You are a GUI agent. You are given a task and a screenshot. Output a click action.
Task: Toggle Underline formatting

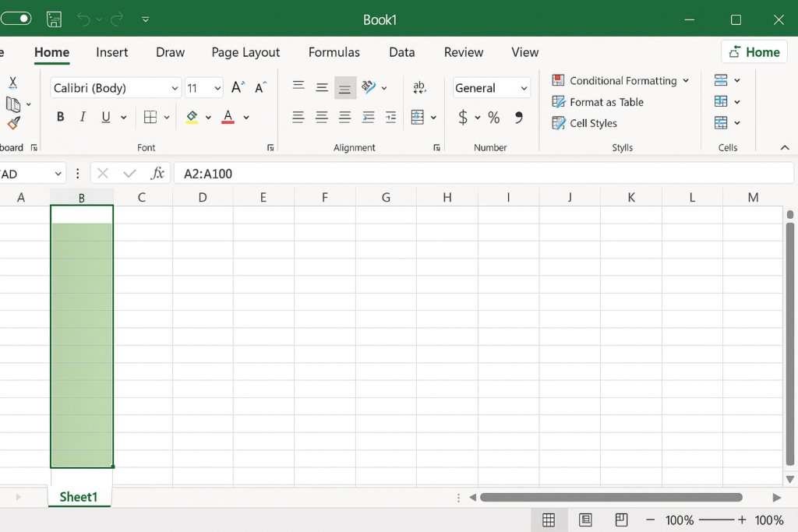105,117
